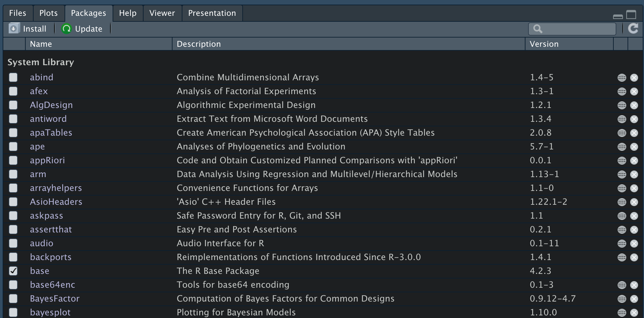Open web documentation for abind package
644x318 pixels.
(622, 78)
